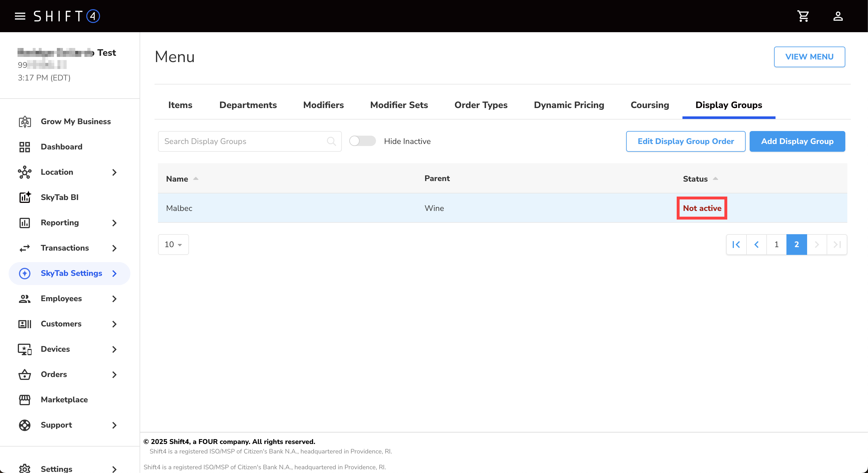
Task: Switch to the Dynamic Pricing tab
Action: coord(569,105)
